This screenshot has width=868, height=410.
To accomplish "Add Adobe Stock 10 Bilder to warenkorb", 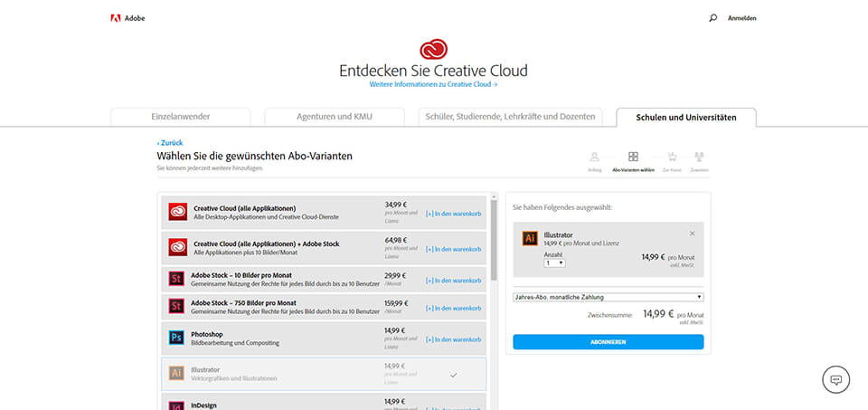I will [x=453, y=281].
